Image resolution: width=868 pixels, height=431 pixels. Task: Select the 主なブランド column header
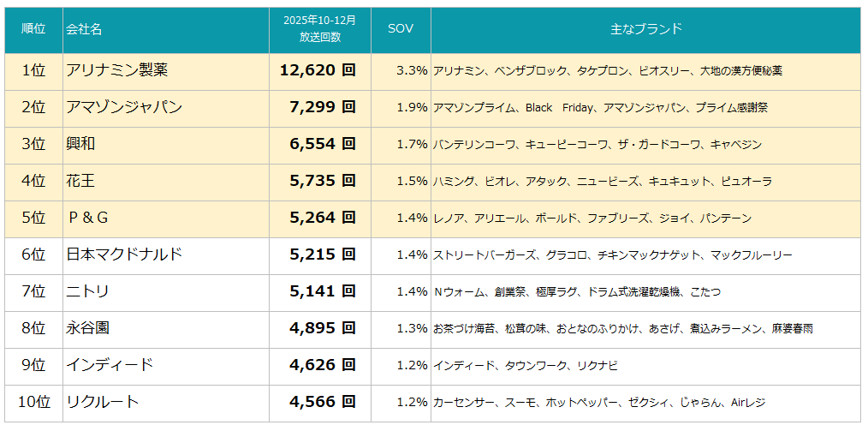click(646, 29)
